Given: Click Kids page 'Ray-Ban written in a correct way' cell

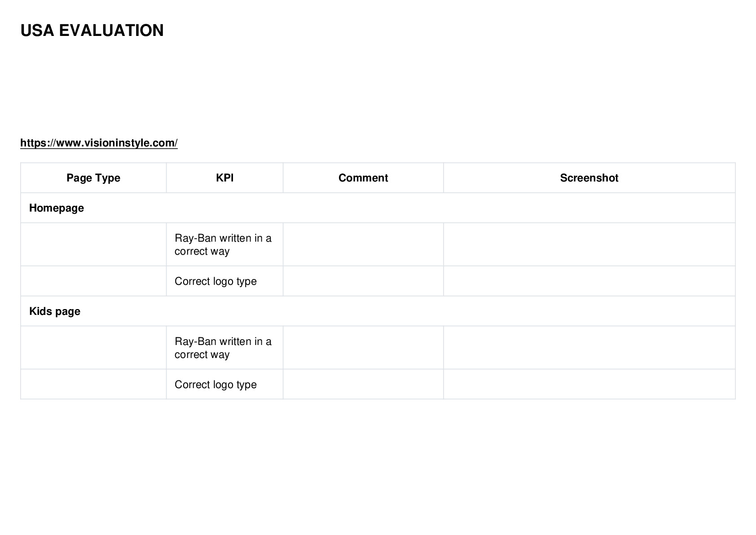Looking at the screenshot, I should click(x=224, y=348).
